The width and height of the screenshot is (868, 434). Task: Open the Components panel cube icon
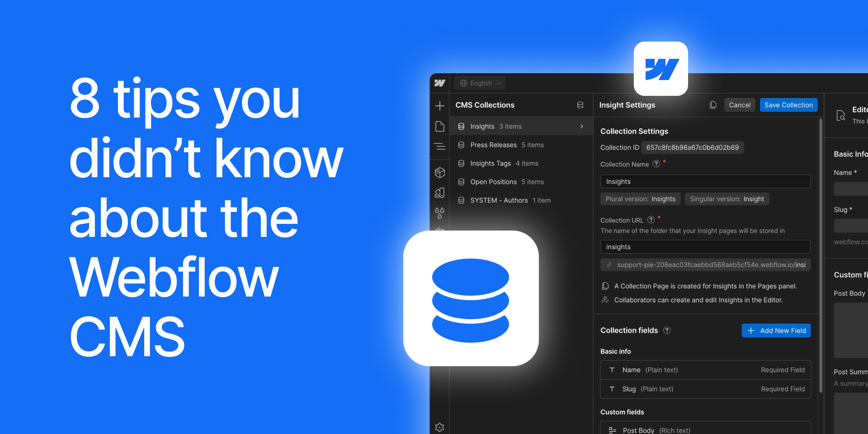click(439, 172)
